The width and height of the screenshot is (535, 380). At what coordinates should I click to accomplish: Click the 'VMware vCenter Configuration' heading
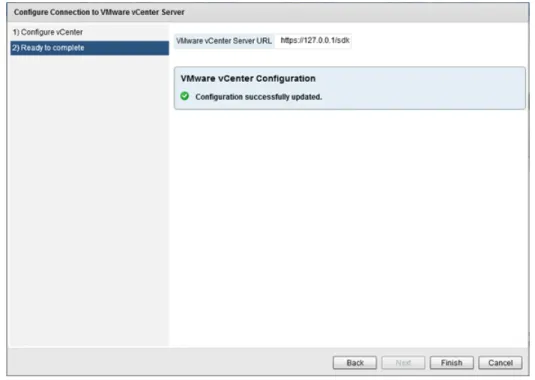coord(248,78)
